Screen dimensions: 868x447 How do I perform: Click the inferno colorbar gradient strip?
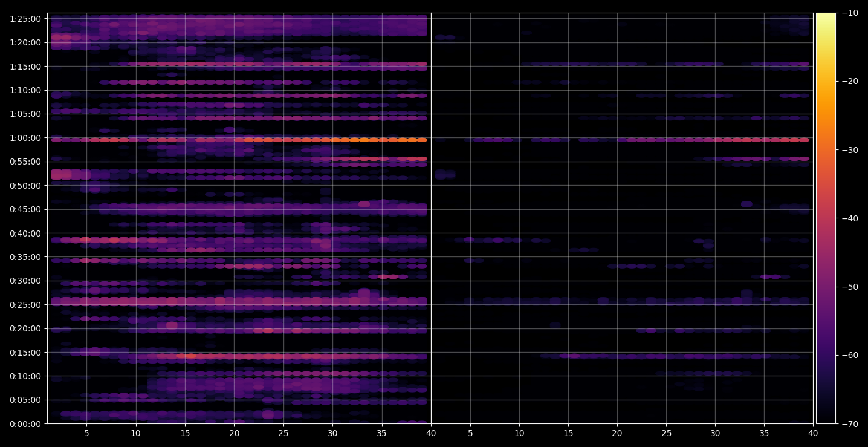[826, 218]
